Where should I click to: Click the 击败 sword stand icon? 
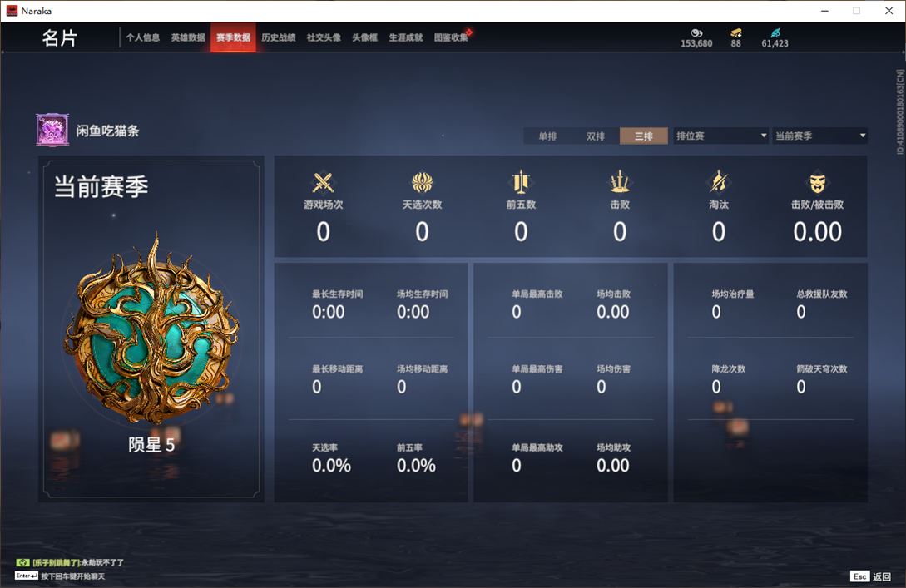pos(620,182)
